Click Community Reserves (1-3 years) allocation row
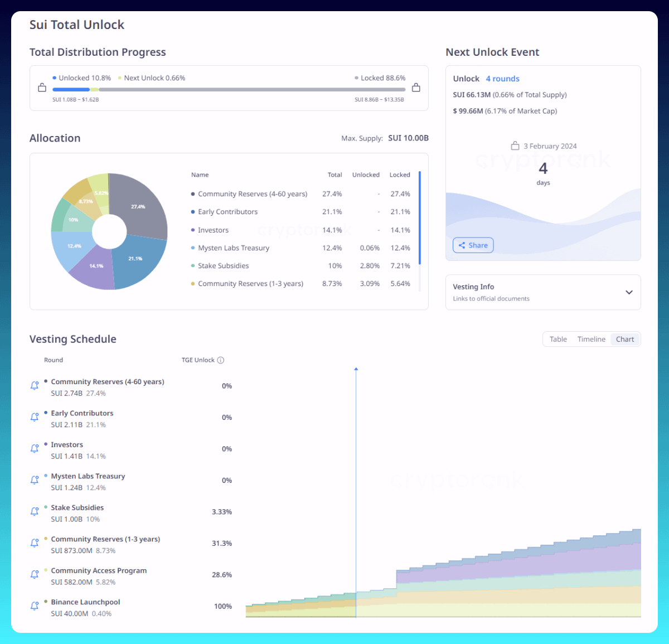The image size is (669, 644). pyautogui.click(x=300, y=284)
